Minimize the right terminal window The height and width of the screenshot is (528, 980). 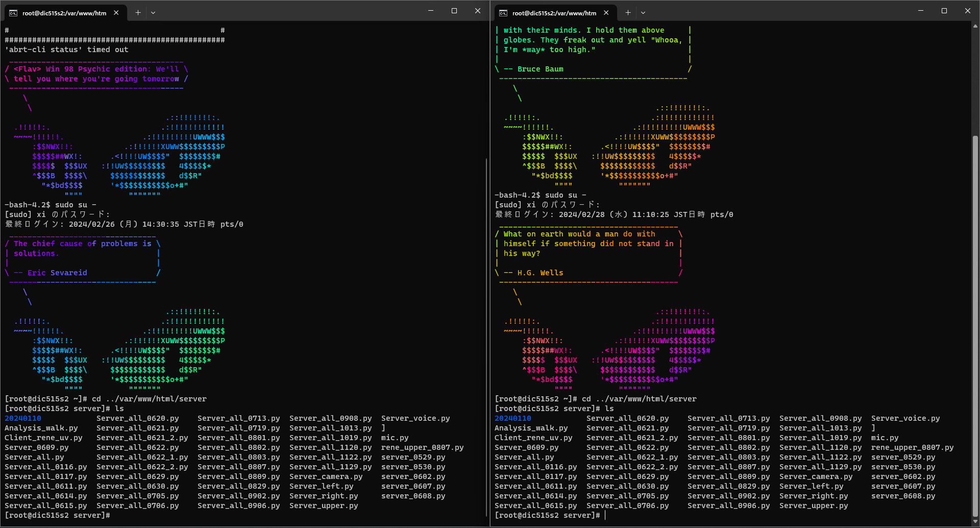(921, 11)
